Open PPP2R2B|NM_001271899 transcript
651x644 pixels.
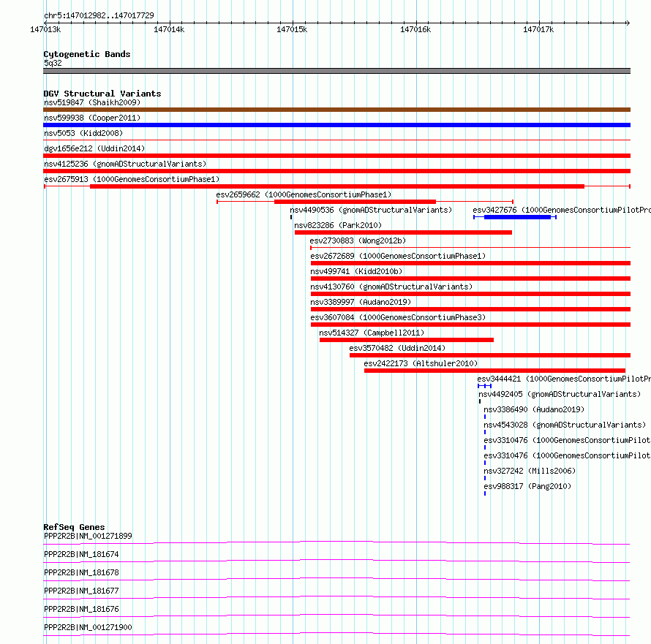click(x=88, y=536)
